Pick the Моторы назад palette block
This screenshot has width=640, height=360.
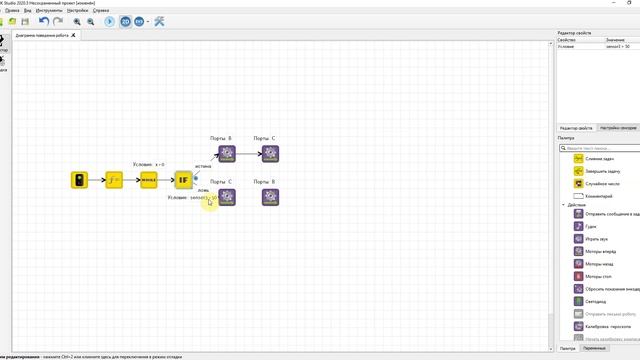pyautogui.click(x=593, y=264)
